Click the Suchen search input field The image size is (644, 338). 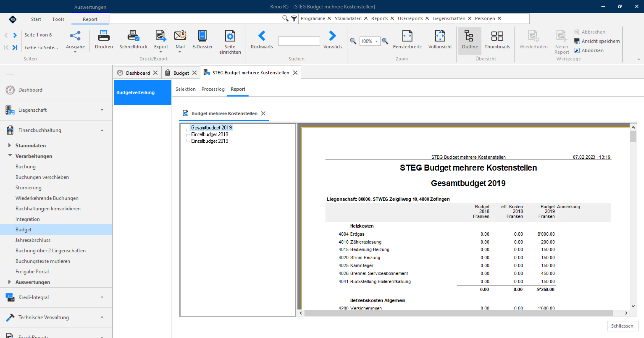point(299,41)
